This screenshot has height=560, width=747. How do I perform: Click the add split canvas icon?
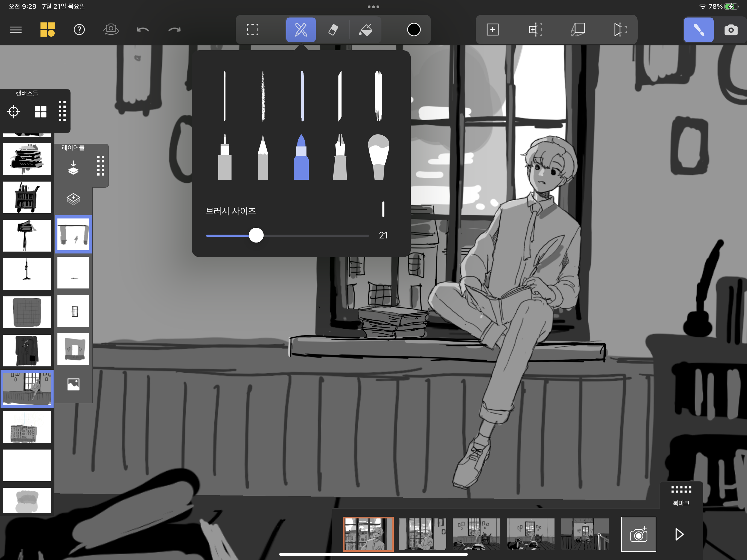[535, 30]
